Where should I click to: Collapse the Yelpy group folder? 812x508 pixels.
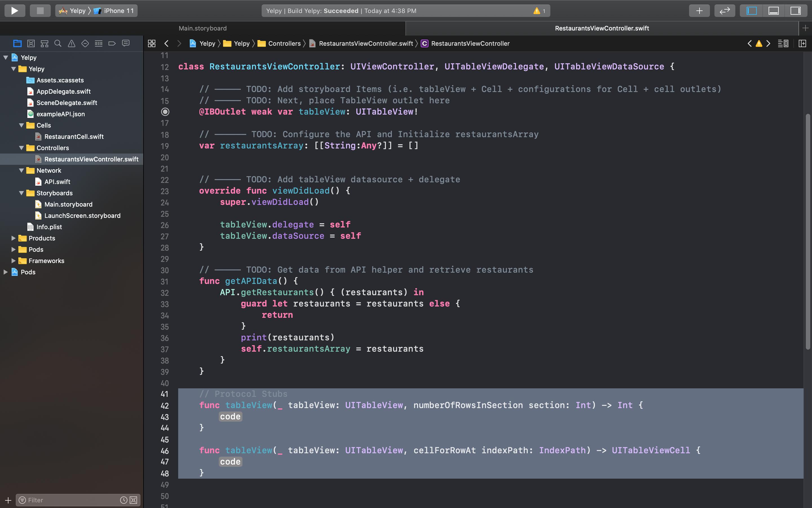[x=14, y=69]
